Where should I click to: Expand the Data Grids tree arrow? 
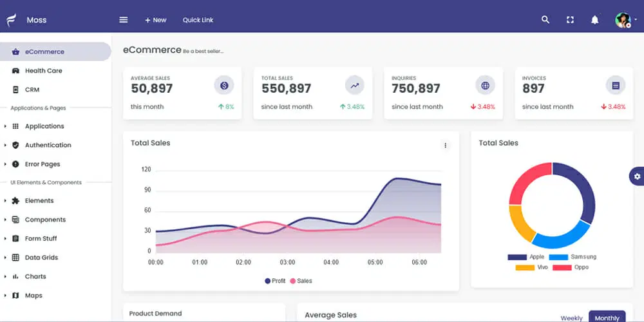pos(5,258)
